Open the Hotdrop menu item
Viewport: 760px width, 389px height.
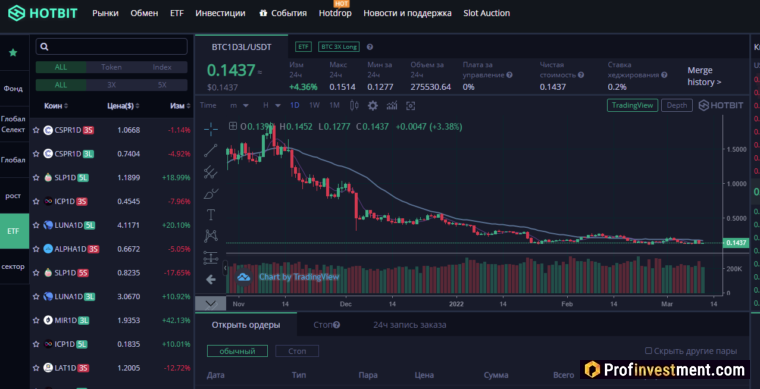[x=335, y=13]
